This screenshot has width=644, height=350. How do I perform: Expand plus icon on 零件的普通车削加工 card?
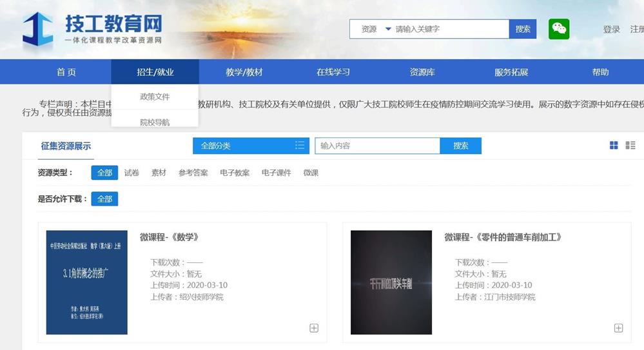coord(618,328)
